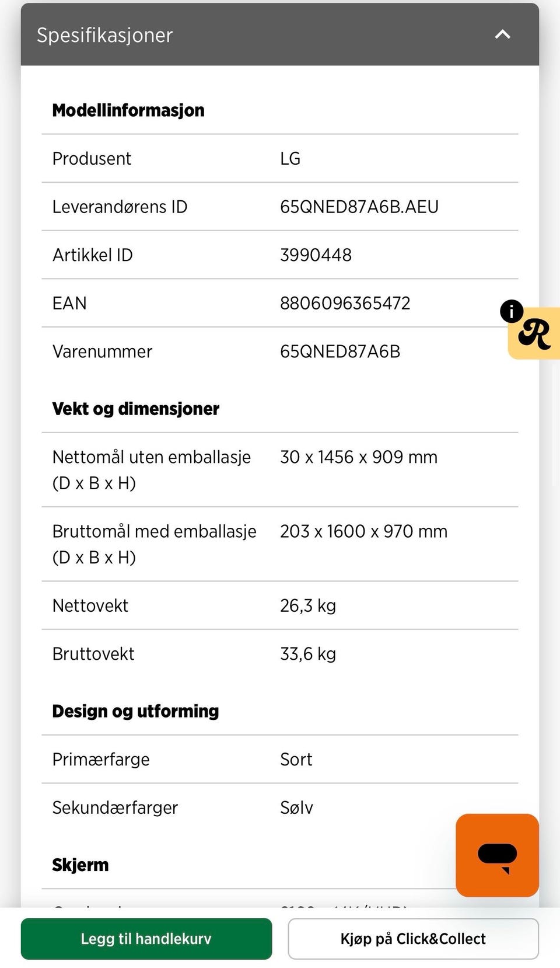Collapse the Spesifikasjoner section chevron
Image resolution: width=560 pixels, height=968 pixels.
click(502, 34)
